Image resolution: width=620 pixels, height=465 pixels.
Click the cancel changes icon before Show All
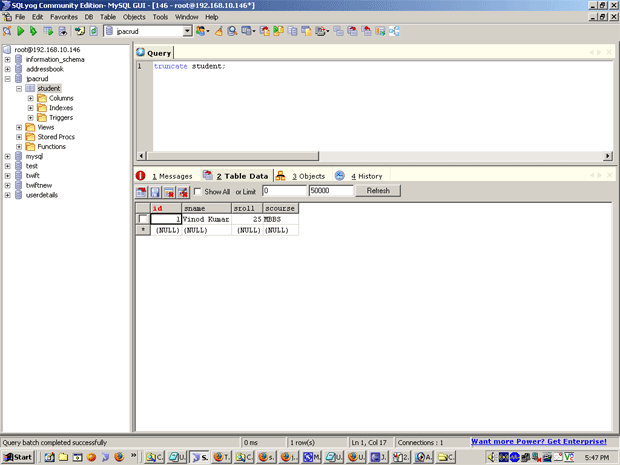(x=183, y=192)
